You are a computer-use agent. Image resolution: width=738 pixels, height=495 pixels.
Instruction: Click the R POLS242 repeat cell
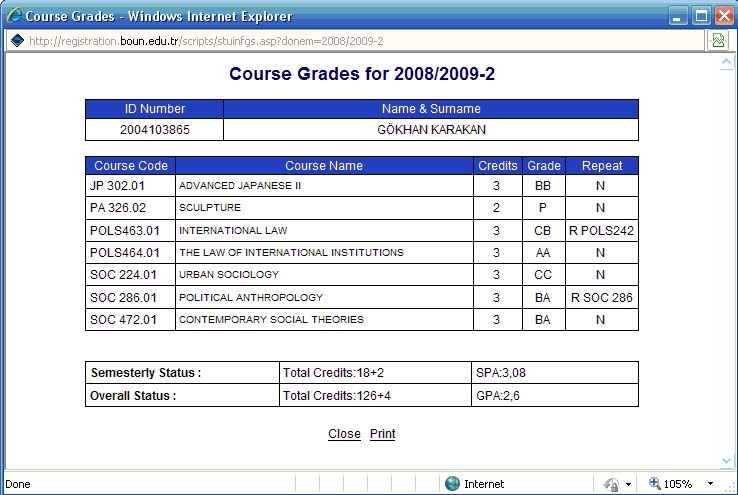pos(601,231)
